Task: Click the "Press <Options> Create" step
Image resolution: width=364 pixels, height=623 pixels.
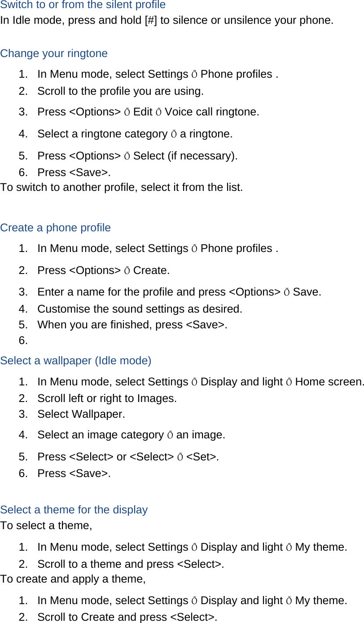Action: tap(103, 270)
